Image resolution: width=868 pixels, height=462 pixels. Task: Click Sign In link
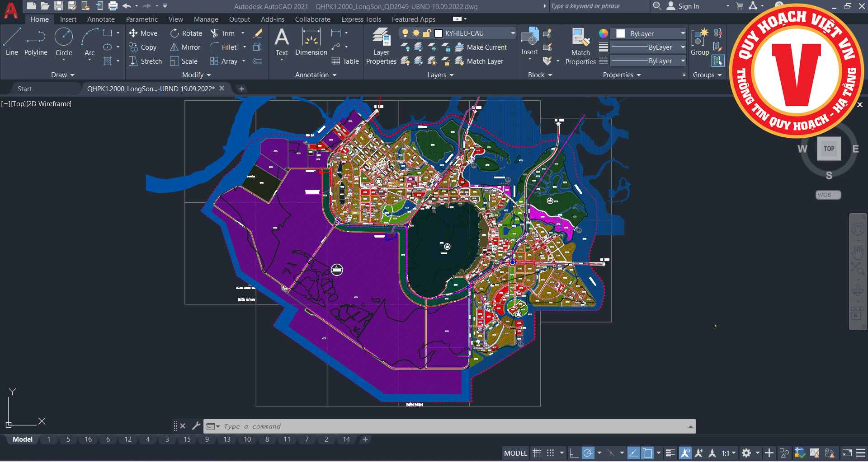click(688, 6)
